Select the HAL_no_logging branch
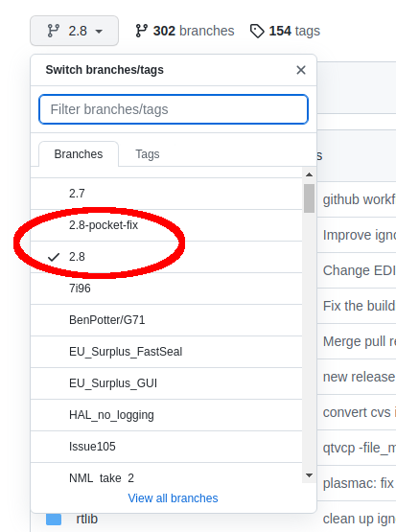Viewport: 396px width, 532px height. tap(166, 415)
